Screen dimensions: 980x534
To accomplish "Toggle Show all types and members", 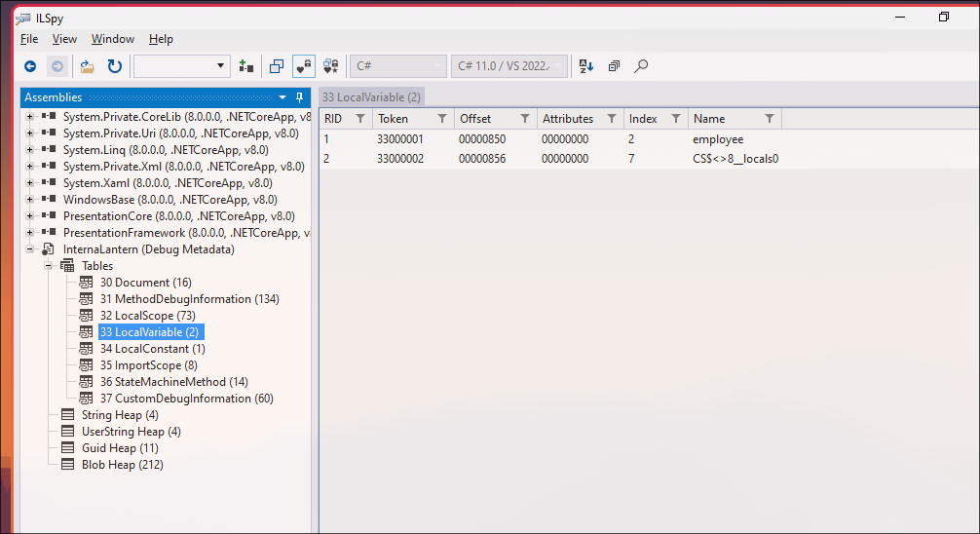I will (331, 66).
